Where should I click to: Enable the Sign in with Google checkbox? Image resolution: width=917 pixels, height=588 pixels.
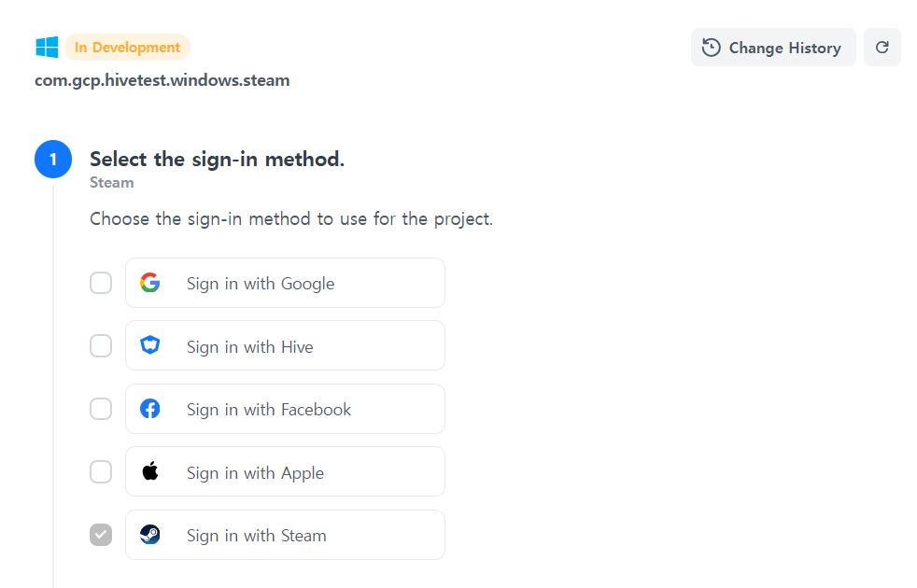tap(101, 283)
